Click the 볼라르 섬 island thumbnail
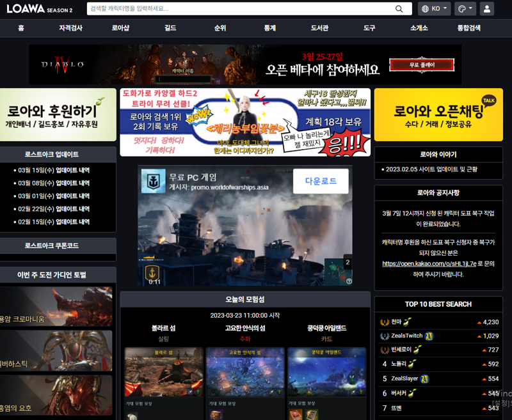512x420 pixels. 164,372
